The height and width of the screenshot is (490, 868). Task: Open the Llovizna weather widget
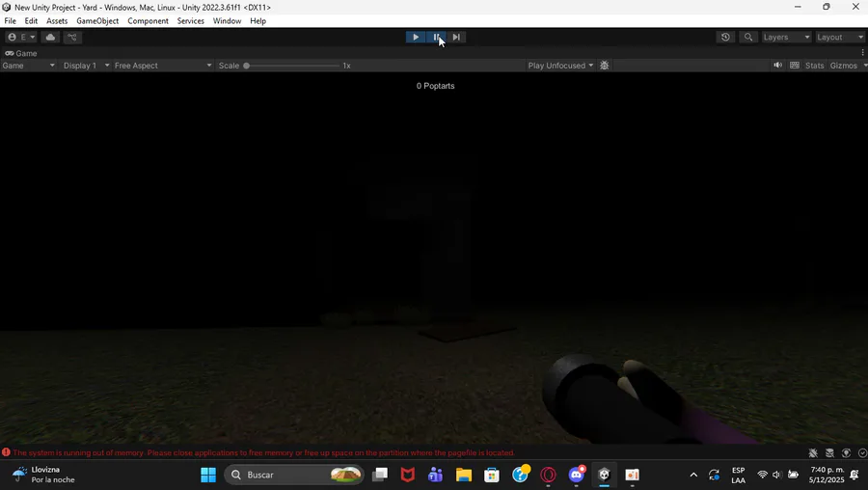(43, 475)
